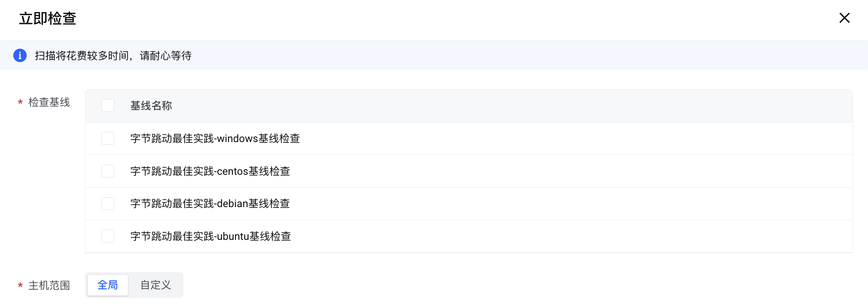Image resolution: width=868 pixels, height=308 pixels.
Task: Click the red asterisk beside 主机范围
Action: coord(20,286)
